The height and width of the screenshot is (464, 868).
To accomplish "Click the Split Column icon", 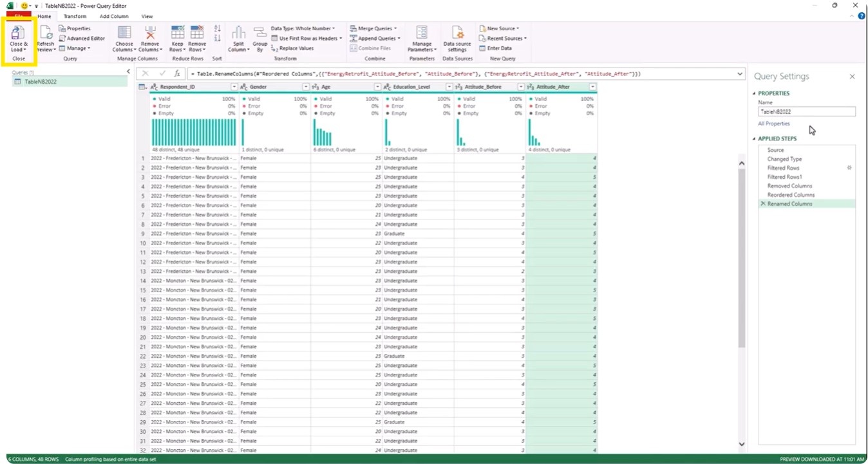I will point(238,33).
